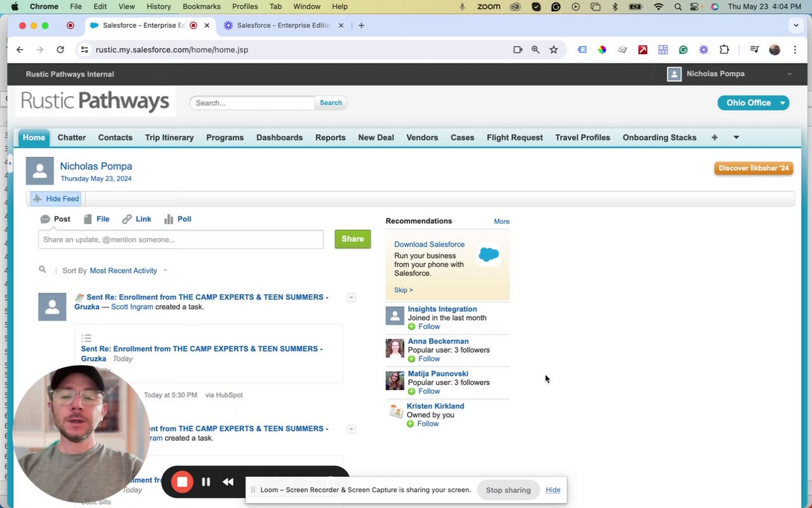Click Stop sharing in Loom bar
Image resolution: width=812 pixels, height=508 pixels.
click(x=508, y=490)
